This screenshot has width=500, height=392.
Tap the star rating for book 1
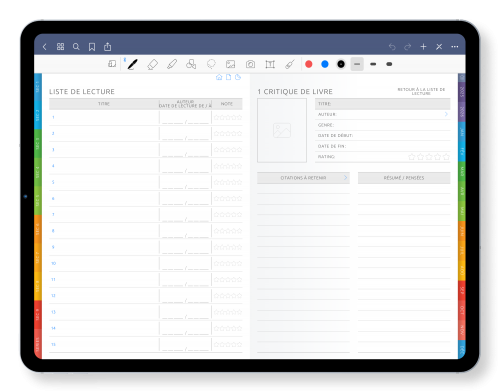click(x=228, y=117)
